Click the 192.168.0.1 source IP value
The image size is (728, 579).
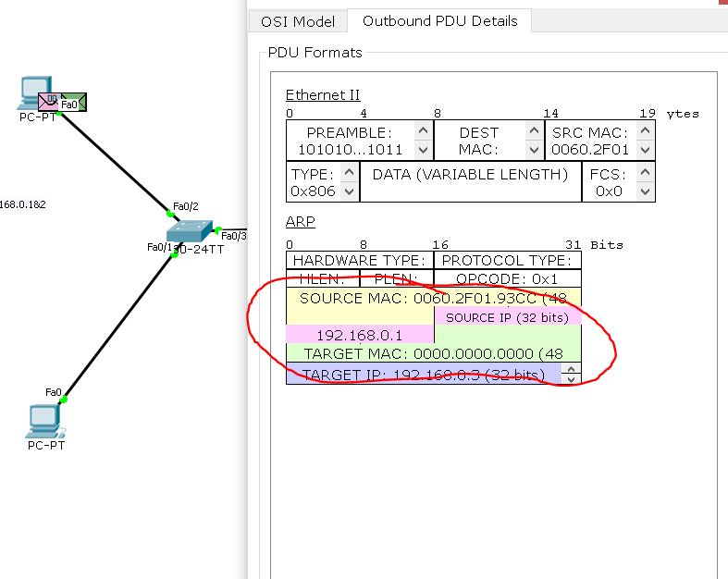click(x=359, y=335)
